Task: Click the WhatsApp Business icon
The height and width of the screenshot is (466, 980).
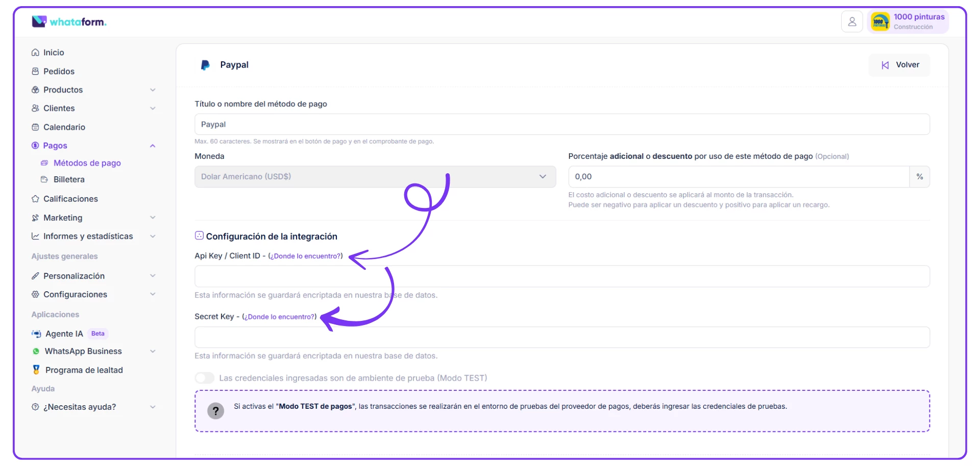Action: (x=36, y=352)
